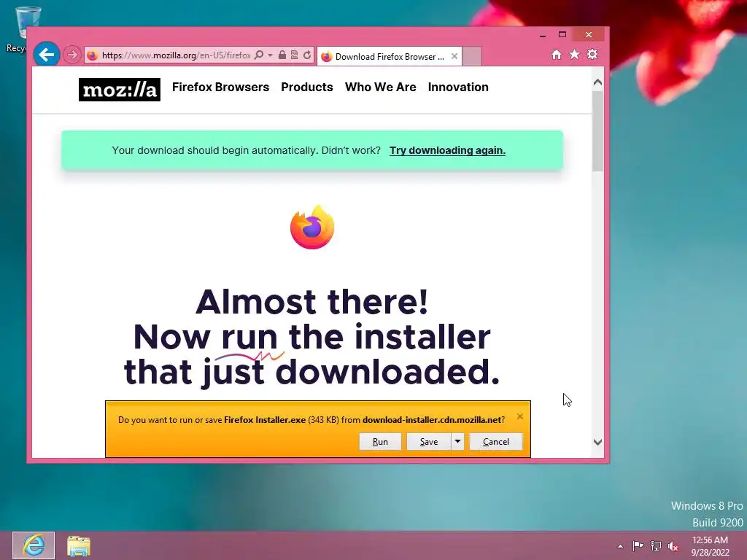Viewport: 747px width, 560px height.
Task: Open the Who We Are menu
Action: click(381, 87)
